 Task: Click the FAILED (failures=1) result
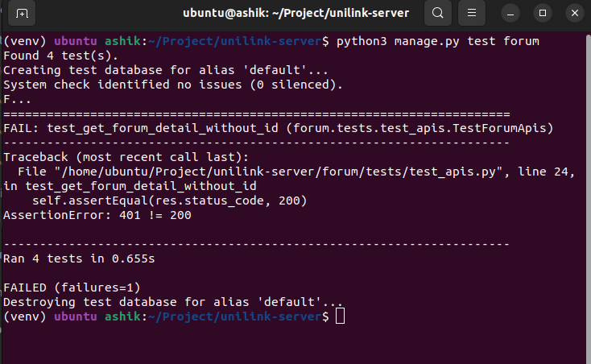click(72, 287)
